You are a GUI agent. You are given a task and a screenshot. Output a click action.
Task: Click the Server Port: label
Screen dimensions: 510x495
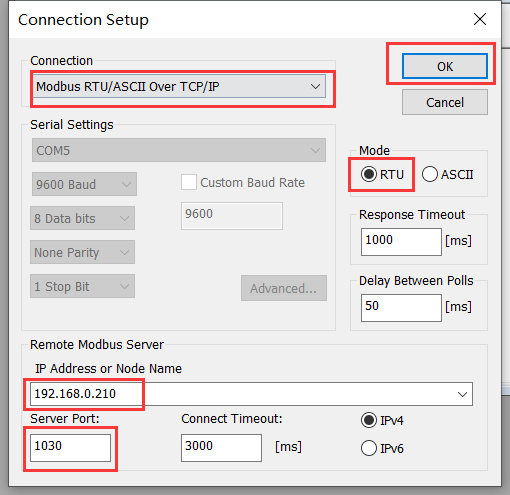65,419
